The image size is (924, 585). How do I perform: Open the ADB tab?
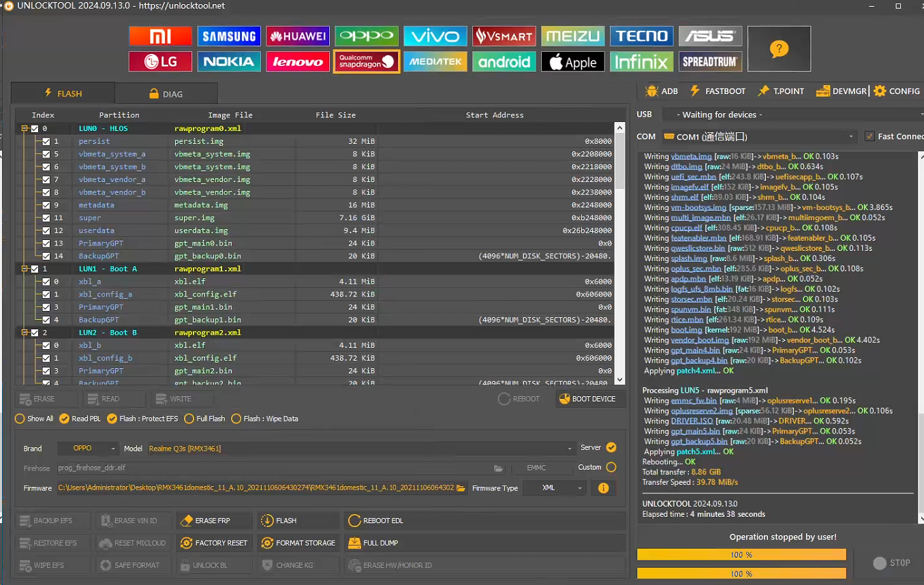662,91
